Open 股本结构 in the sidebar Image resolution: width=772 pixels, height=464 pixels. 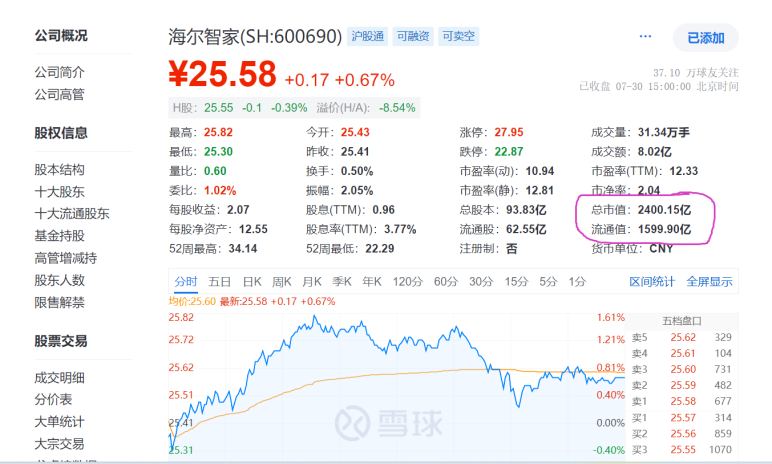(60, 170)
